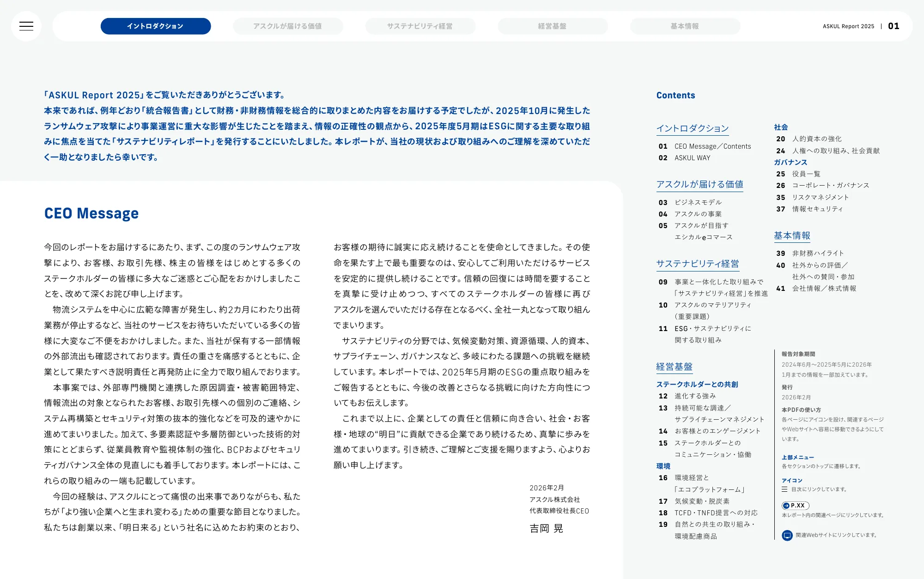Open 19 自然との共生の取り組み entry

coord(707,530)
